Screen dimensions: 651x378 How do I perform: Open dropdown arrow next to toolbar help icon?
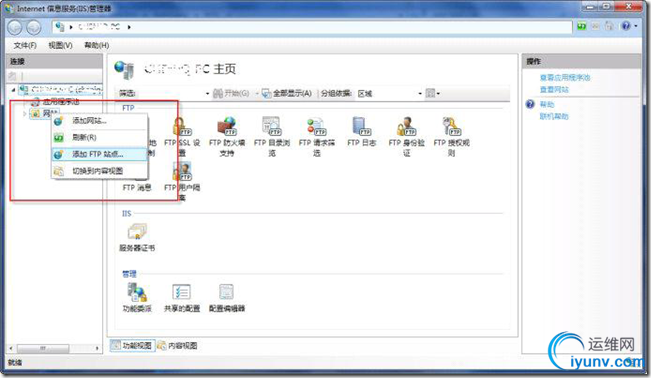point(636,26)
